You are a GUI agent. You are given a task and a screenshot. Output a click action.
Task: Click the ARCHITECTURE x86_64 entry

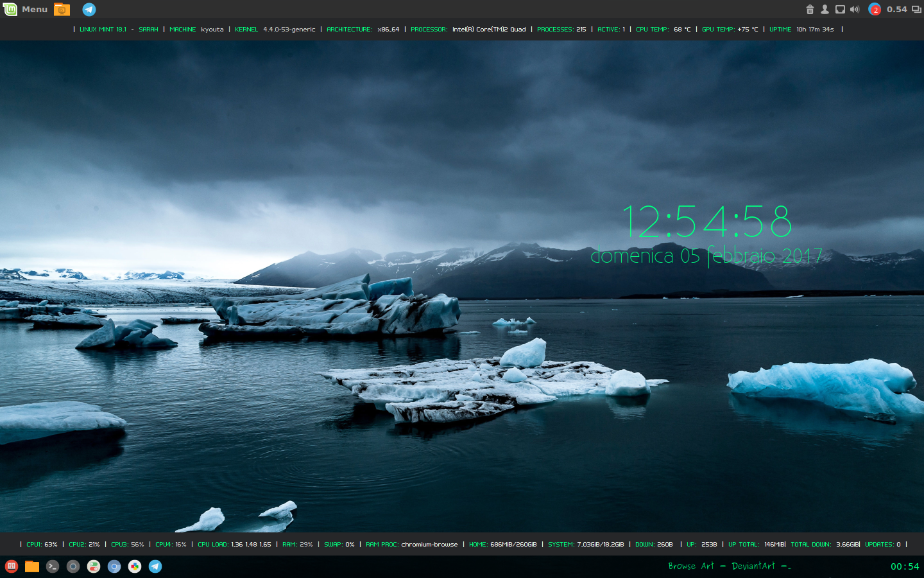pyautogui.click(x=363, y=30)
